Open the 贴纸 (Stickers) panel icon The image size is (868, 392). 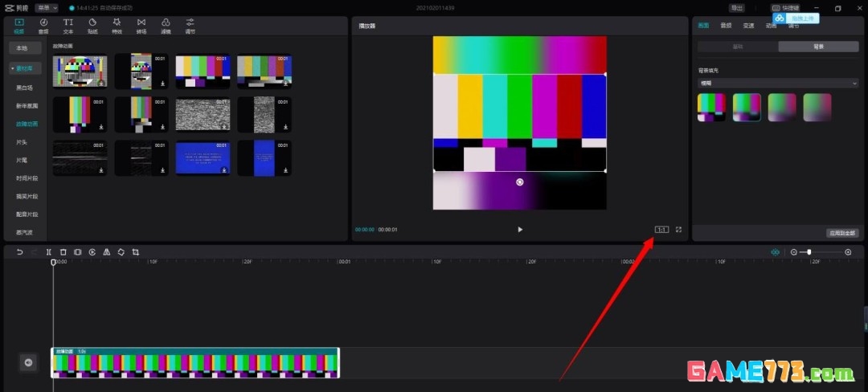[x=92, y=25]
